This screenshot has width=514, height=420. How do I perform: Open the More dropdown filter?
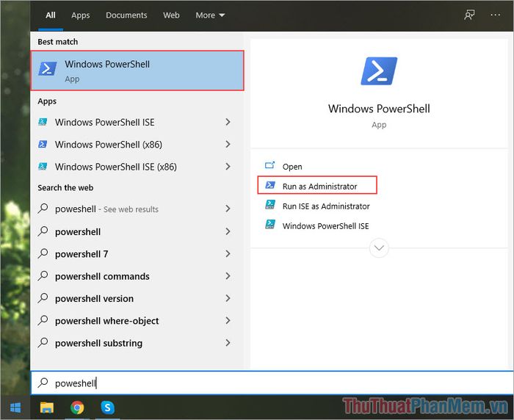tap(210, 15)
